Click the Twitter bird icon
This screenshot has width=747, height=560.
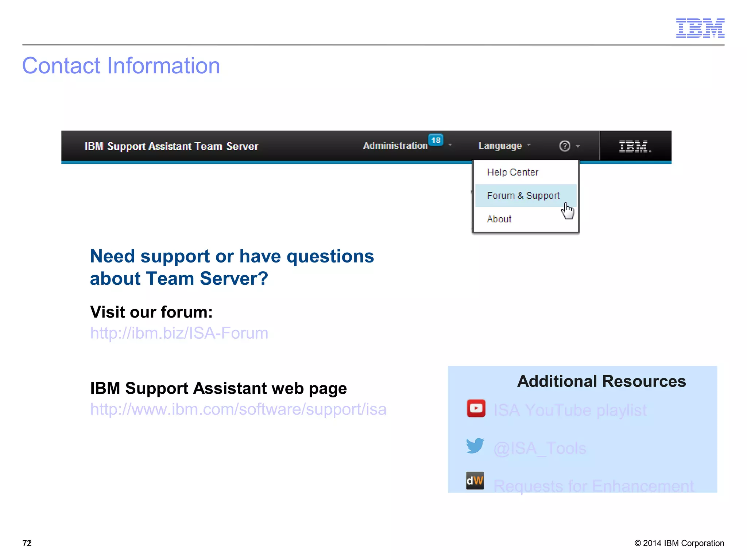pyautogui.click(x=475, y=446)
